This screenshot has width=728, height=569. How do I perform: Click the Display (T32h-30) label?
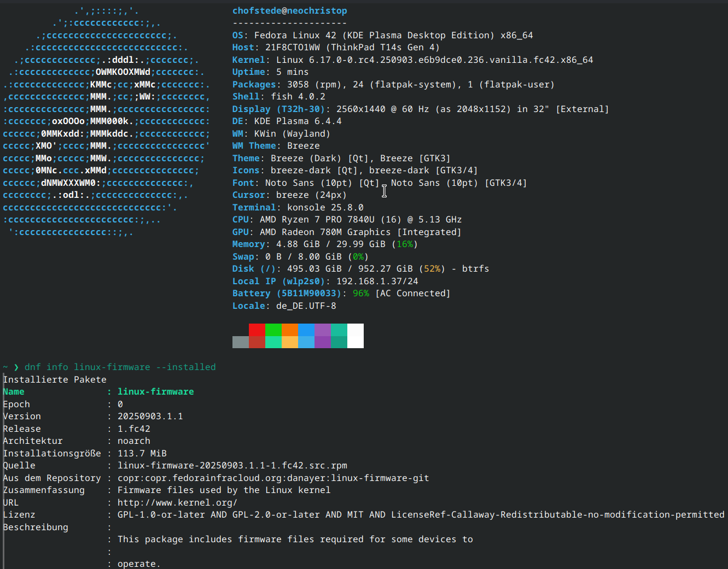278,109
